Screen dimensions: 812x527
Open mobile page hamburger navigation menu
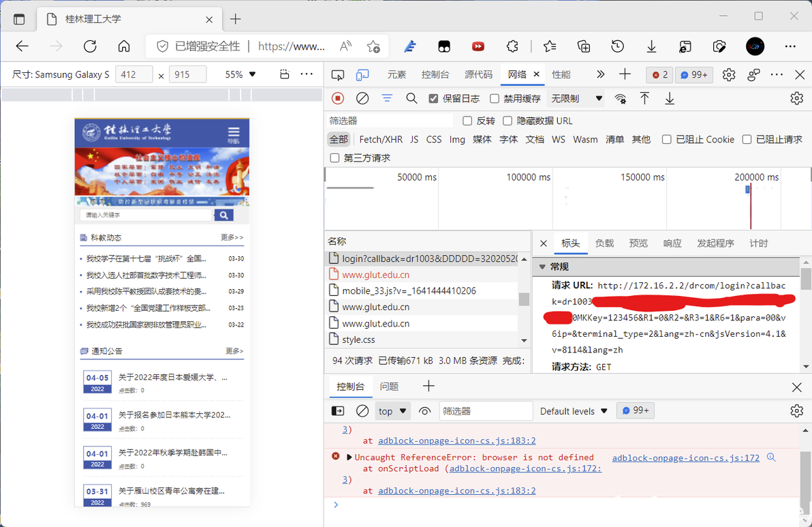coord(234,134)
